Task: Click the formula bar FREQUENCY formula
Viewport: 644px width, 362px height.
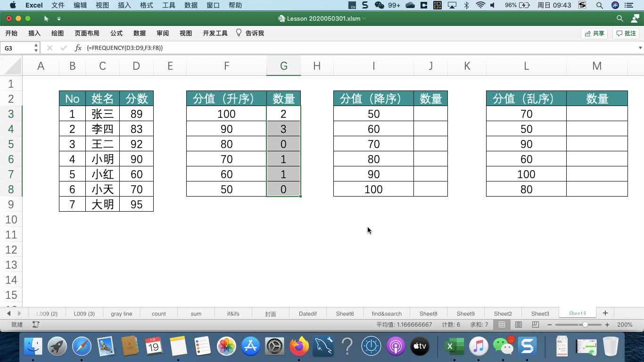Action: [x=124, y=48]
